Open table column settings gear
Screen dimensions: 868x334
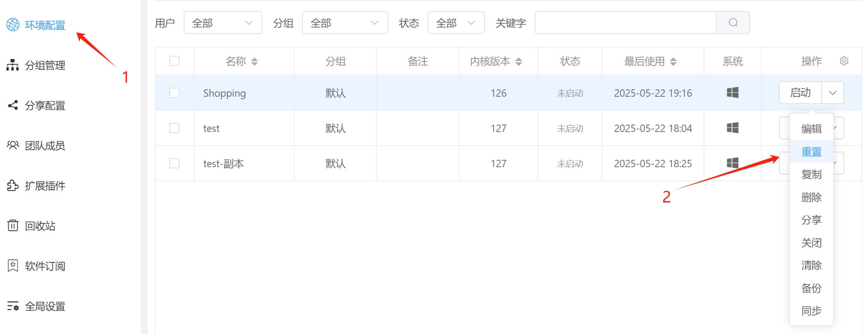pos(844,61)
